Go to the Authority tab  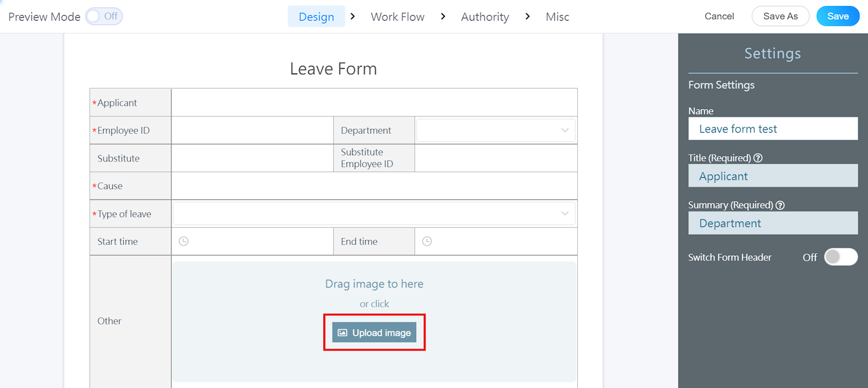pyautogui.click(x=485, y=17)
